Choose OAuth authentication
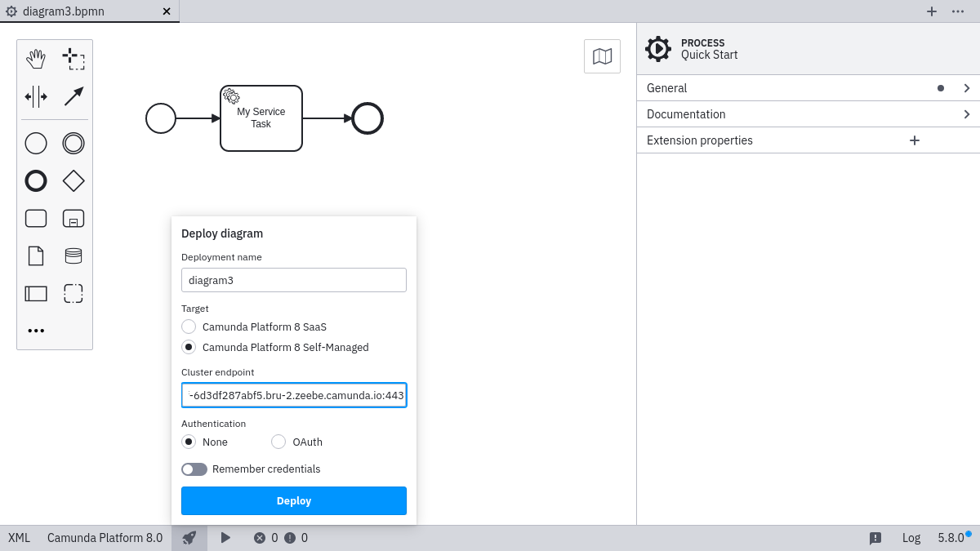 click(x=278, y=442)
